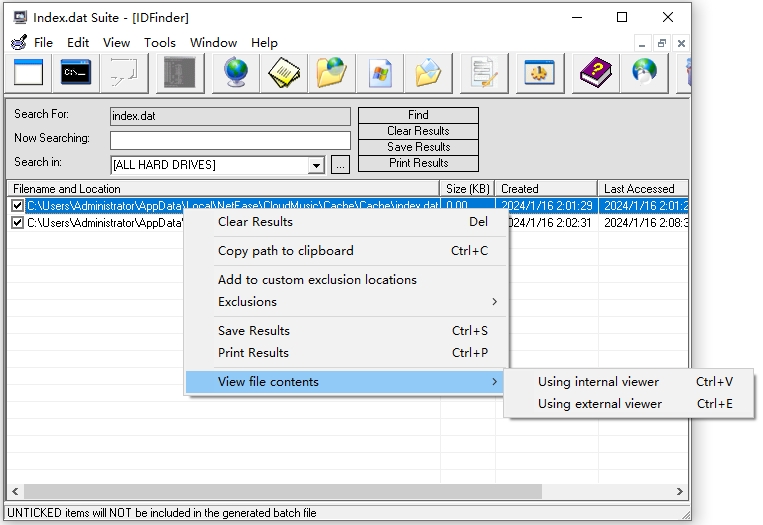The image size is (763, 525).
Task: Choose Clear Results in context menu
Action: pyautogui.click(x=346, y=222)
